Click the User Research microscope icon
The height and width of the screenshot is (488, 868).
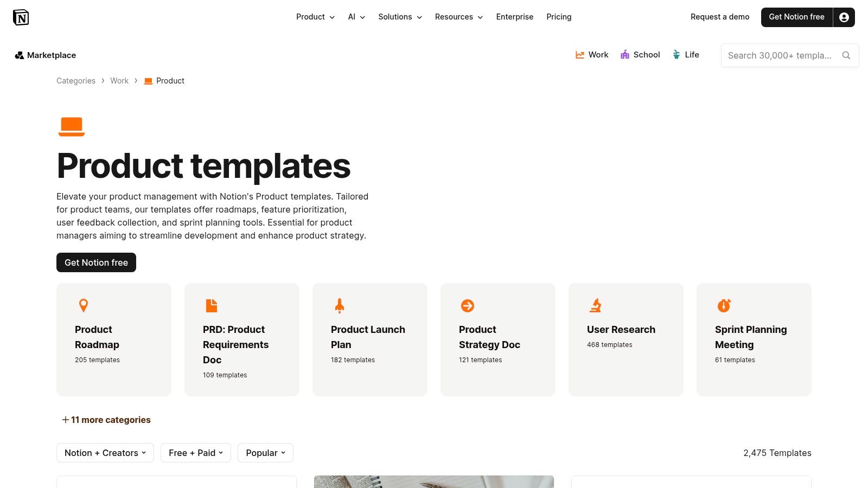click(596, 306)
